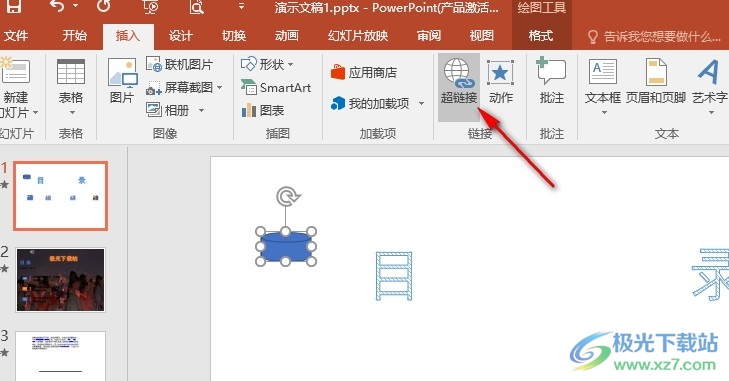Viewport: 729px width, 381px height.
Task: Open the 文件 (File) tab
Action: 16,36
